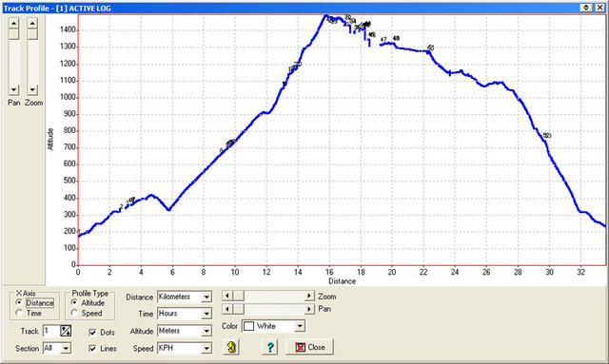Open the Speed units dropdown (KPH)
609x364 pixels.
point(206,348)
